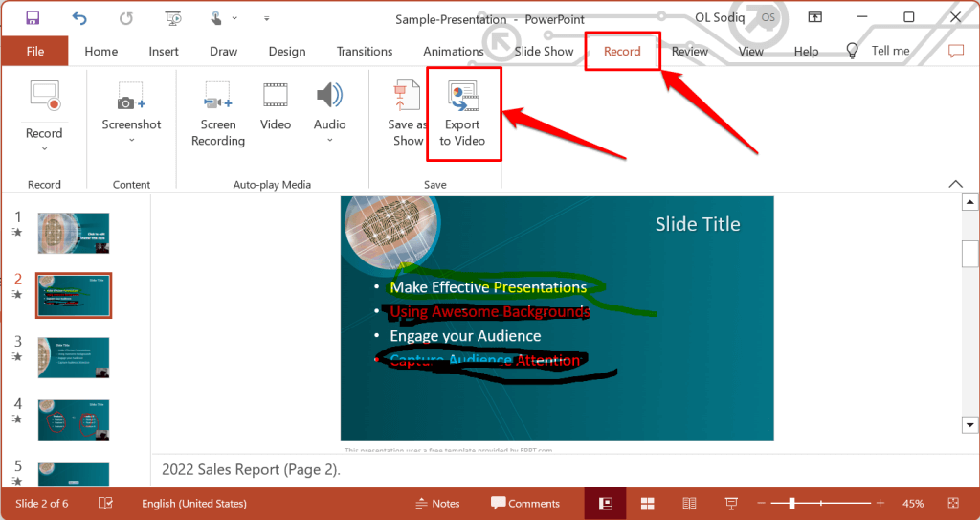This screenshot has width=980, height=520.
Task: Click 'Slide 2 of 6' in status bar
Action: point(43,503)
